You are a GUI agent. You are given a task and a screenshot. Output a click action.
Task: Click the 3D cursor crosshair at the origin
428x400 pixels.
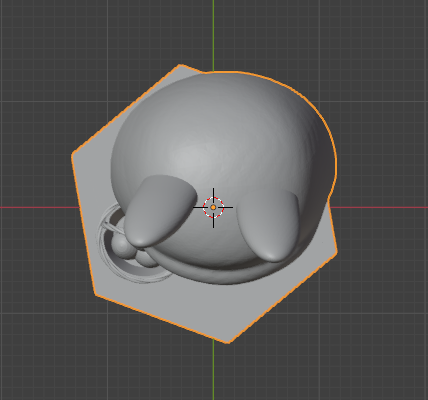click(x=213, y=208)
